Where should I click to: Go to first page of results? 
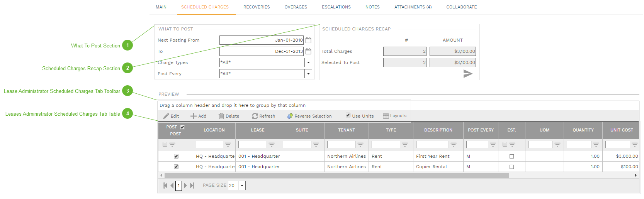tap(165, 186)
